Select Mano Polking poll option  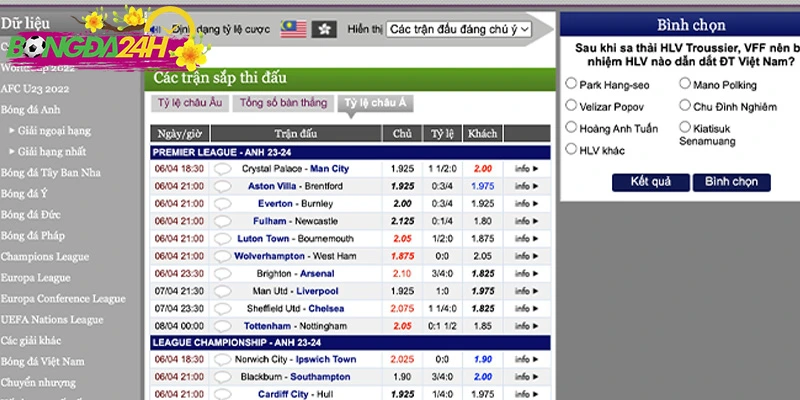point(685,83)
